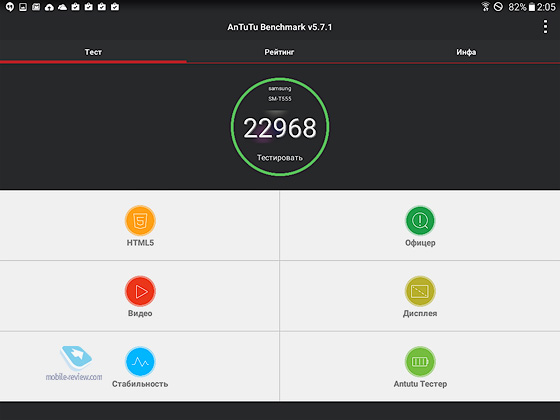560x420 pixels.
Task: Tap the cloud upload notification icon
Action: [x=49, y=7]
